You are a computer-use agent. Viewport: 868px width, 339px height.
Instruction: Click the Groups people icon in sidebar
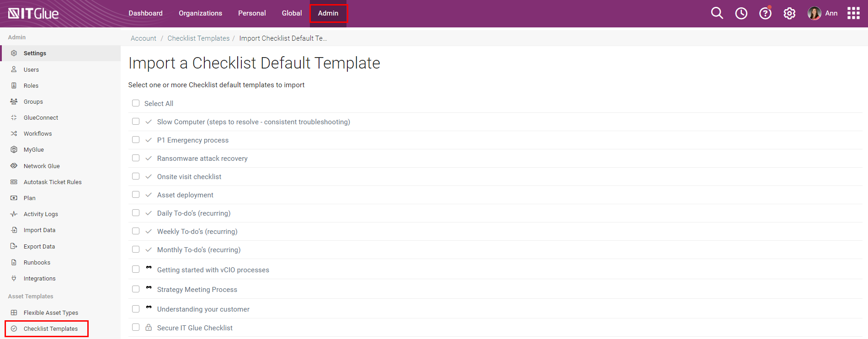[x=14, y=101]
